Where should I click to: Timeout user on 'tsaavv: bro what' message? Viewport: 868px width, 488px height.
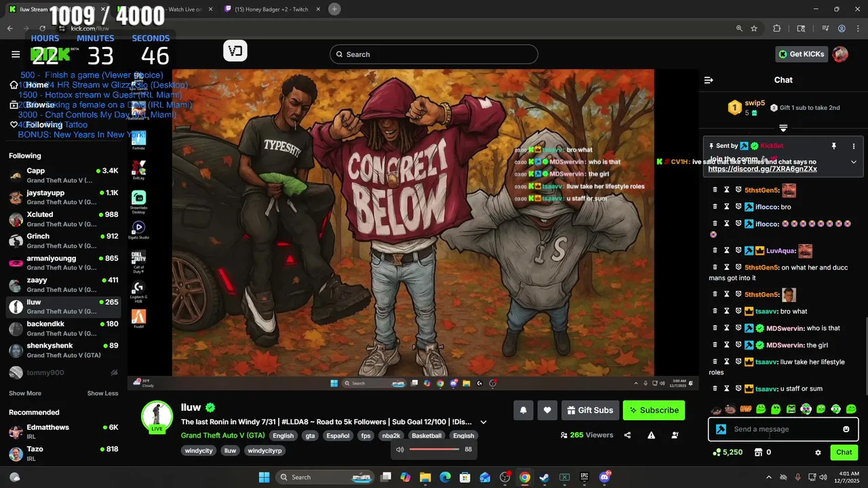pyautogui.click(x=726, y=311)
